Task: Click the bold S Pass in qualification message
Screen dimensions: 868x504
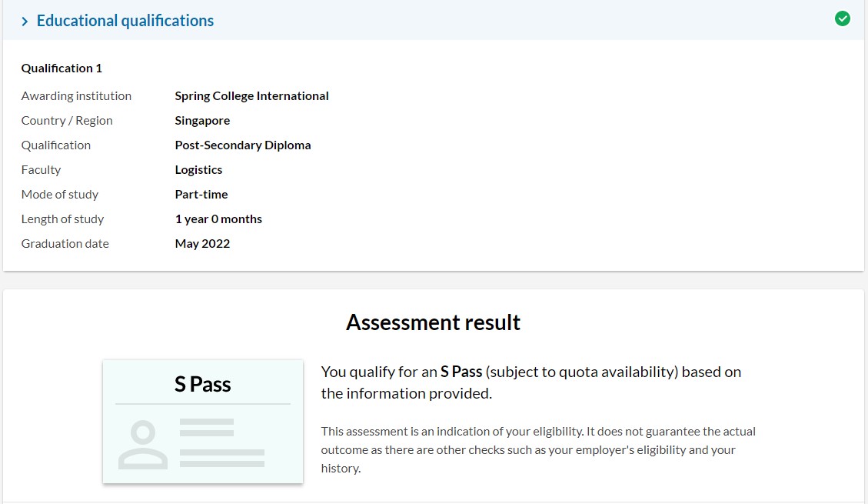Action: point(461,372)
